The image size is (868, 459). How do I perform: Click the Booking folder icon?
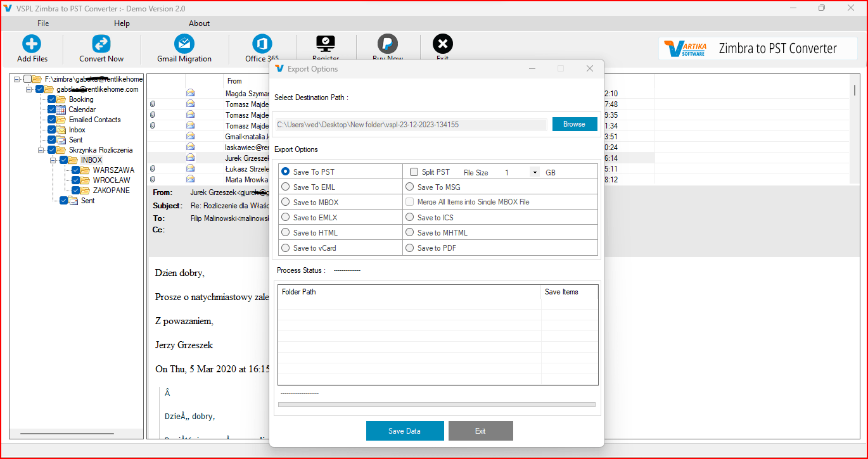61,99
